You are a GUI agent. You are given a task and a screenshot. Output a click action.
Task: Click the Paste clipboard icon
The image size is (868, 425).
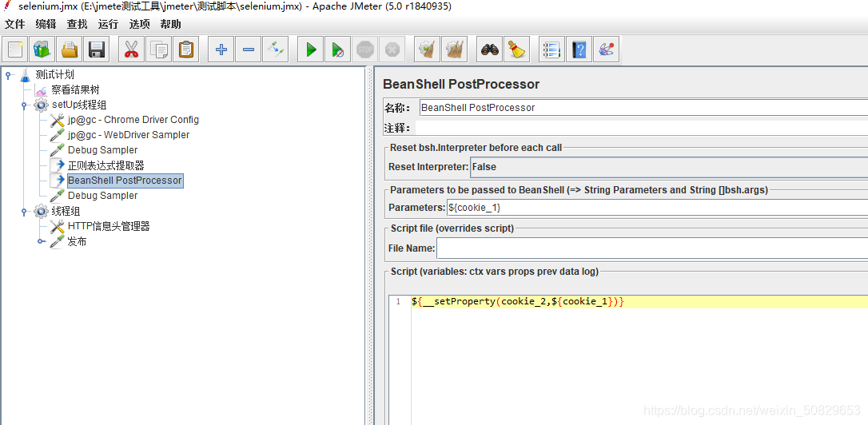tap(186, 50)
